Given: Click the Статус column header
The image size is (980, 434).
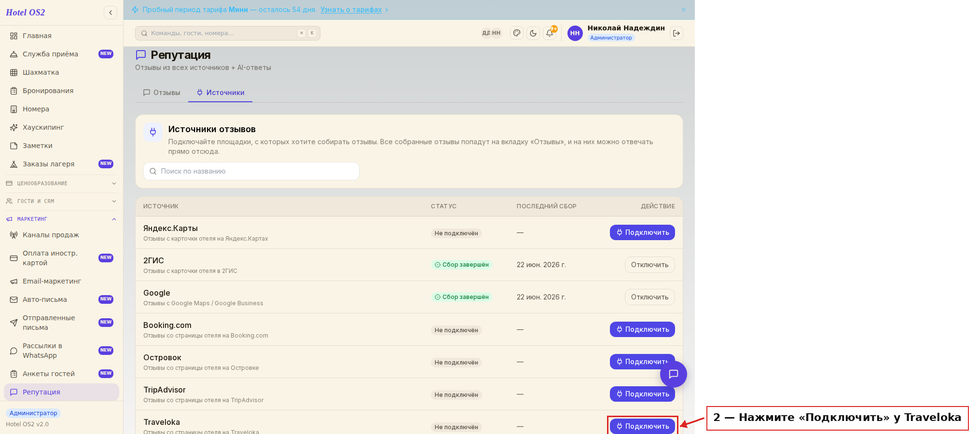Looking at the screenshot, I should tap(443, 206).
